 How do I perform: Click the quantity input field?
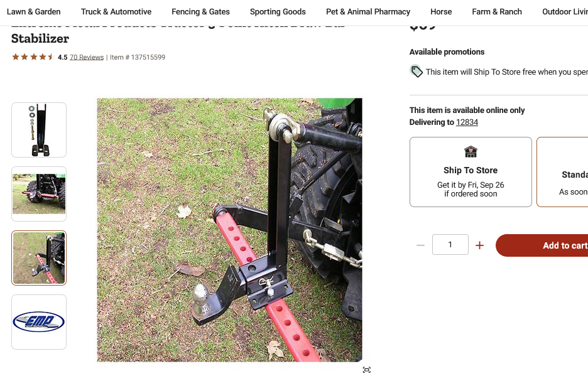click(450, 245)
